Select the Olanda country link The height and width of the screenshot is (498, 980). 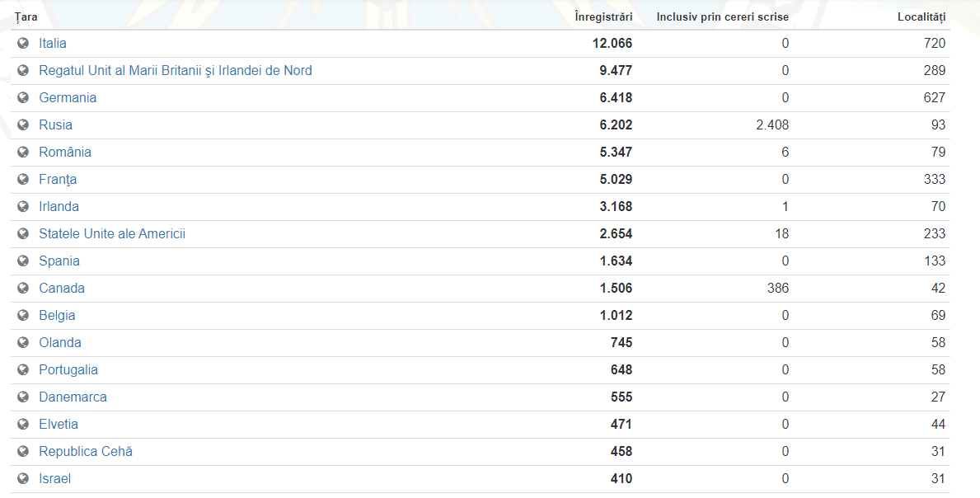(60, 342)
